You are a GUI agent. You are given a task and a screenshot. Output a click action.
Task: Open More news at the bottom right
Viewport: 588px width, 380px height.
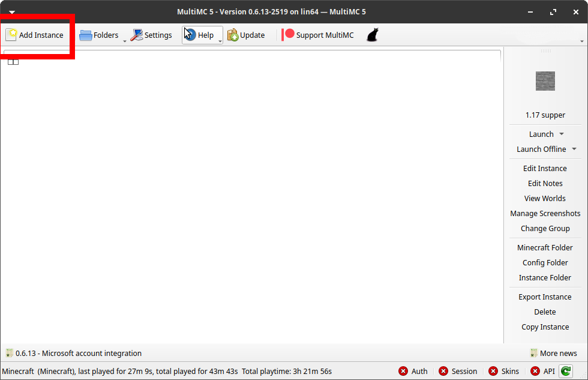pos(558,353)
